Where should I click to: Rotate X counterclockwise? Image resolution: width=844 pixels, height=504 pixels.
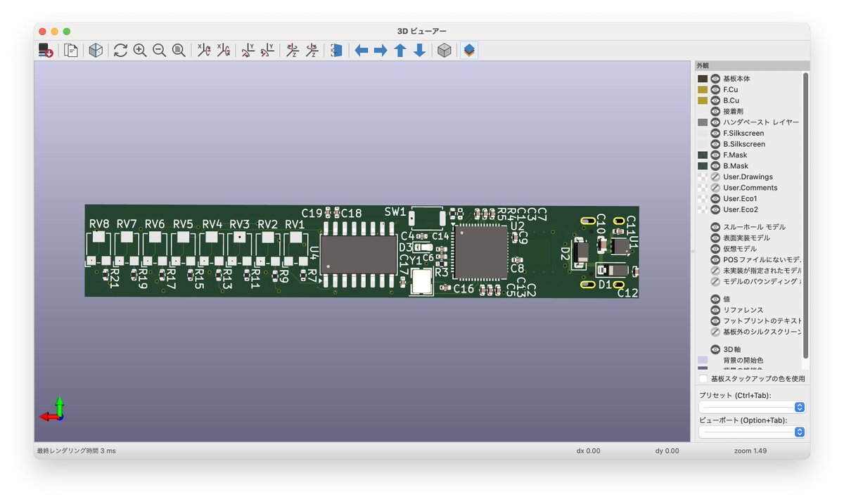point(223,50)
